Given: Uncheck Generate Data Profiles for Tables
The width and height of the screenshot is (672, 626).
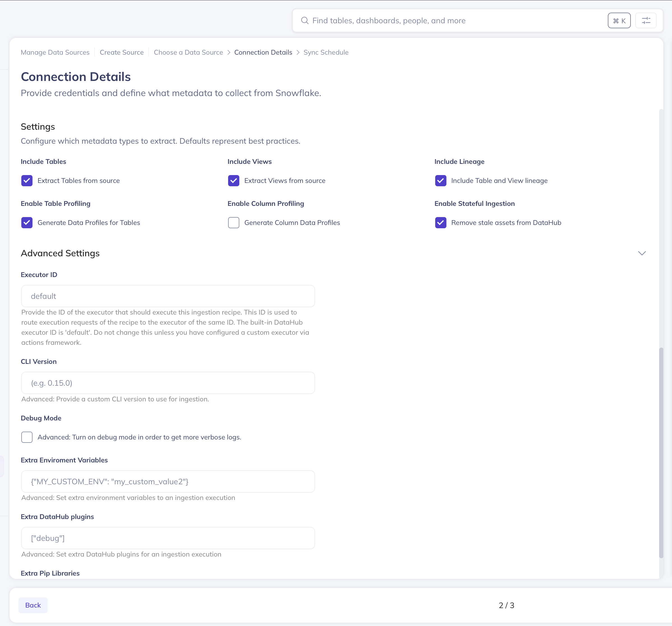Looking at the screenshot, I should click(27, 223).
